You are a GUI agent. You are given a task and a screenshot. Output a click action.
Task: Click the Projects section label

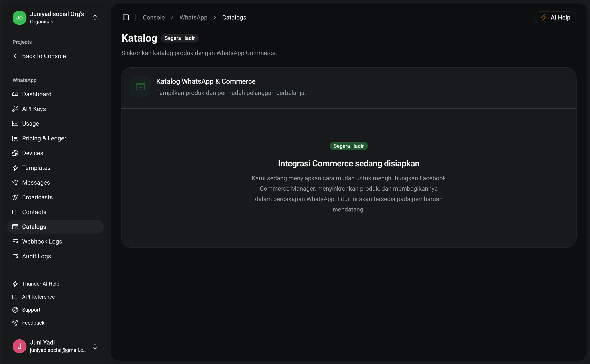22,42
